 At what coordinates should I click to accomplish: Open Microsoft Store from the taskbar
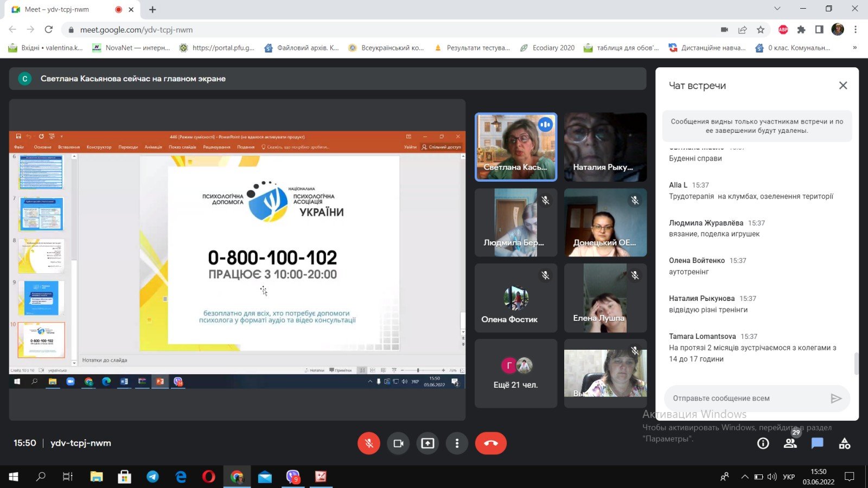(125, 477)
